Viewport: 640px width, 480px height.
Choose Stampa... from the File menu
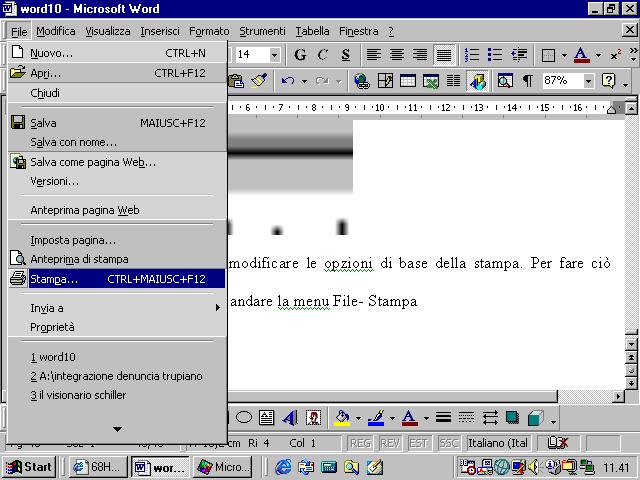pos(117,279)
